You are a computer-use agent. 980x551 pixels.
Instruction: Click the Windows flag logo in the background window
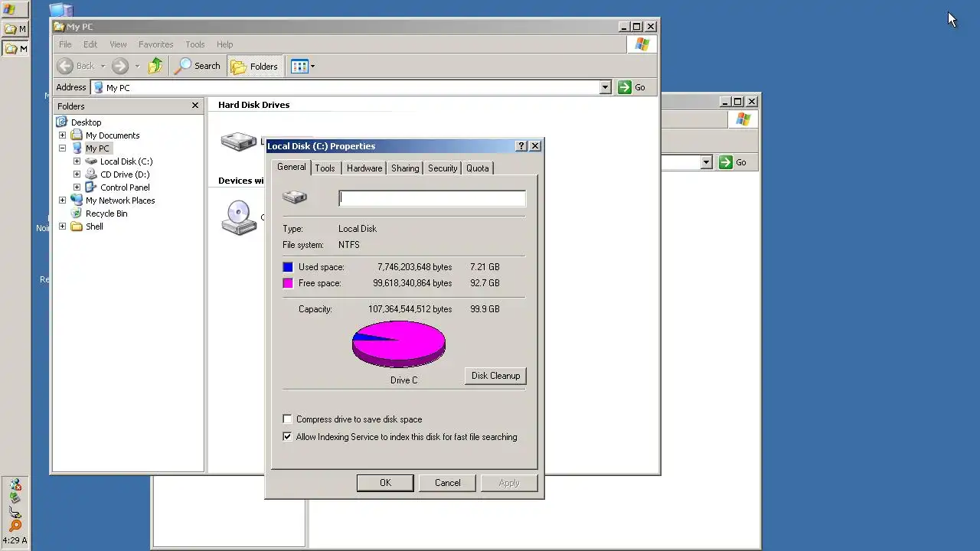(x=743, y=119)
